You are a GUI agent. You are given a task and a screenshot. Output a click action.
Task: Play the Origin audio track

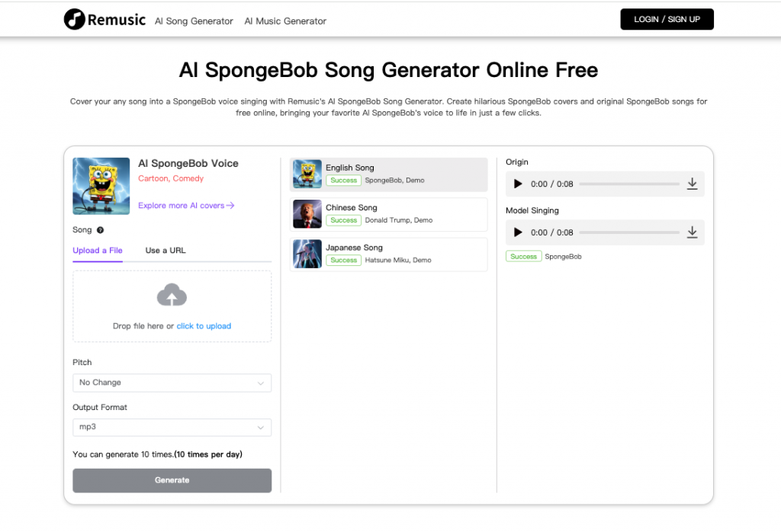point(519,184)
